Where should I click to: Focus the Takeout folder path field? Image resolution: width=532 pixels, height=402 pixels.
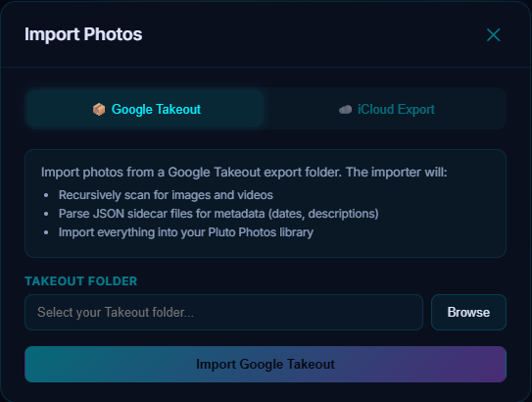[223, 312]
